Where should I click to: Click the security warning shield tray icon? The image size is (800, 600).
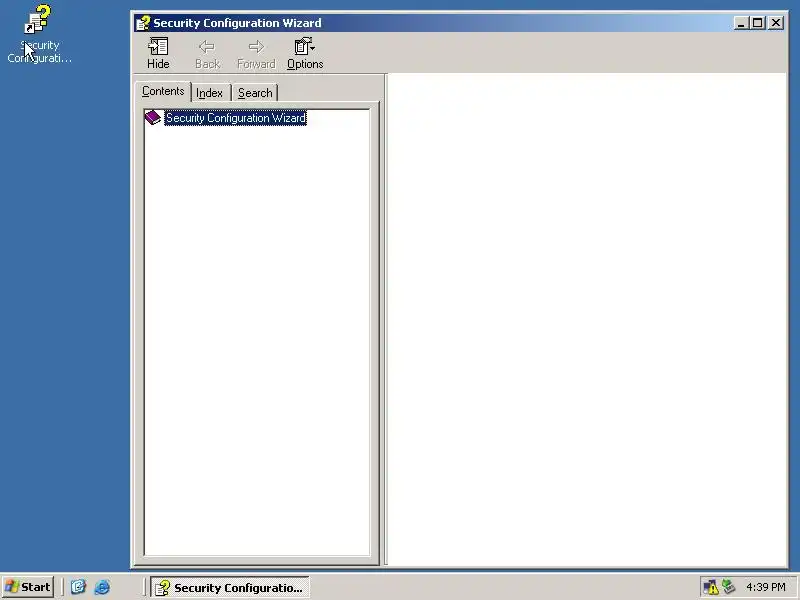tap(711, 587)
